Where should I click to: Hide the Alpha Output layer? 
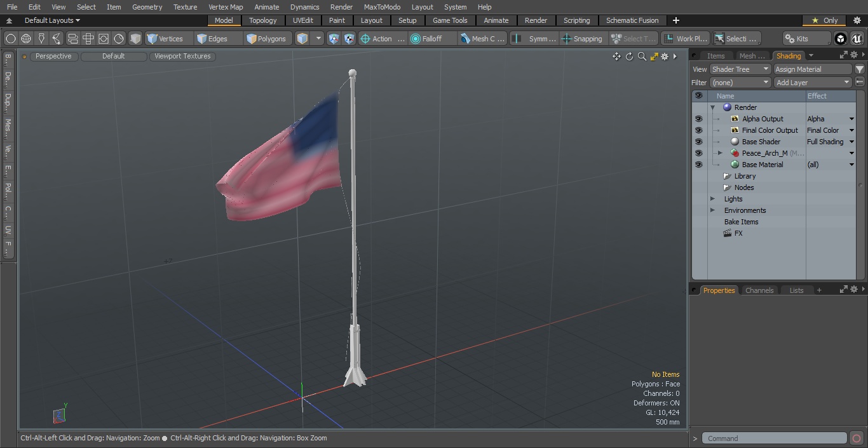pyautogui.click(x=698, y=119)
